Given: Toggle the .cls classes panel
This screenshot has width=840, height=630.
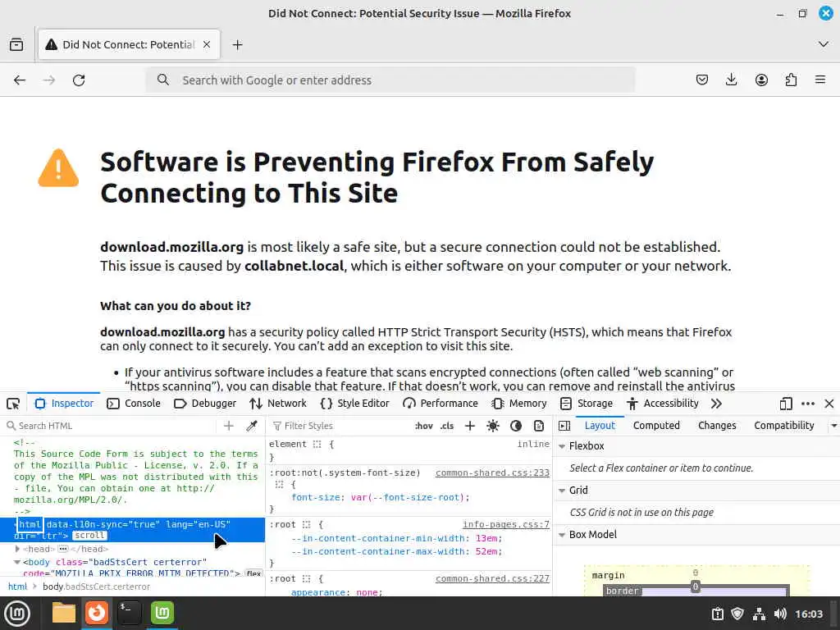Looking at the screenshot, I should click(x=447, y=426).
